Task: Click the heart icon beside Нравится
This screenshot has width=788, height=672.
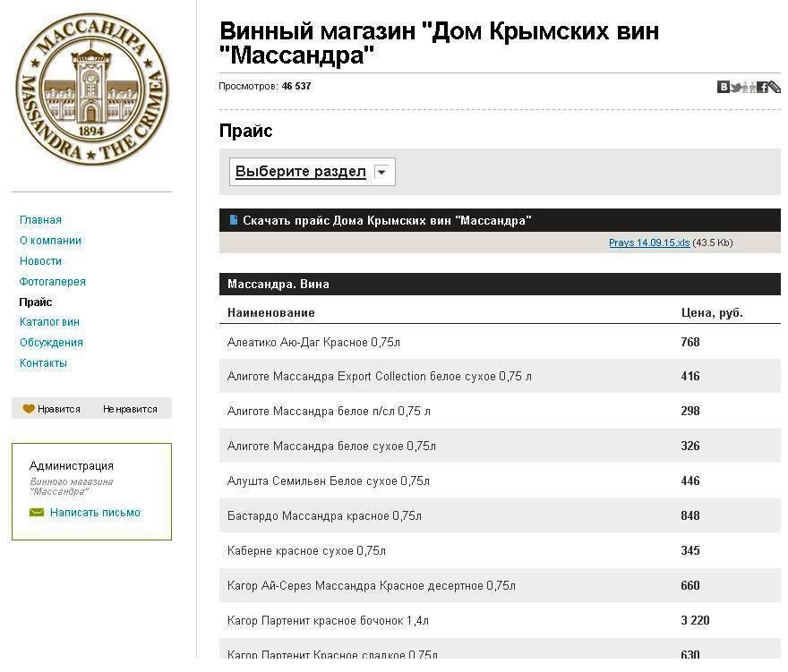Action: click(29, 409)
